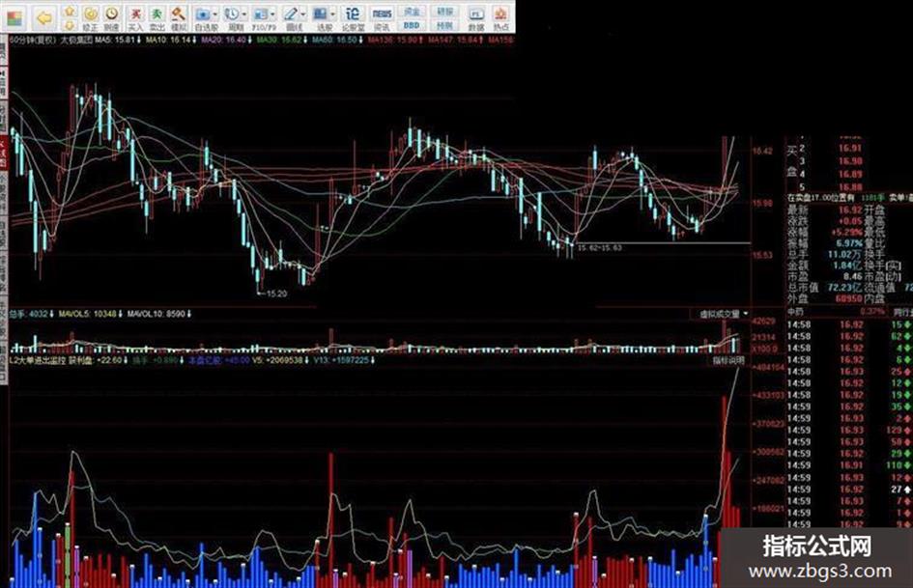Click the 金额 1.84亿 value
913x588 pixels.
coord(846,266)
